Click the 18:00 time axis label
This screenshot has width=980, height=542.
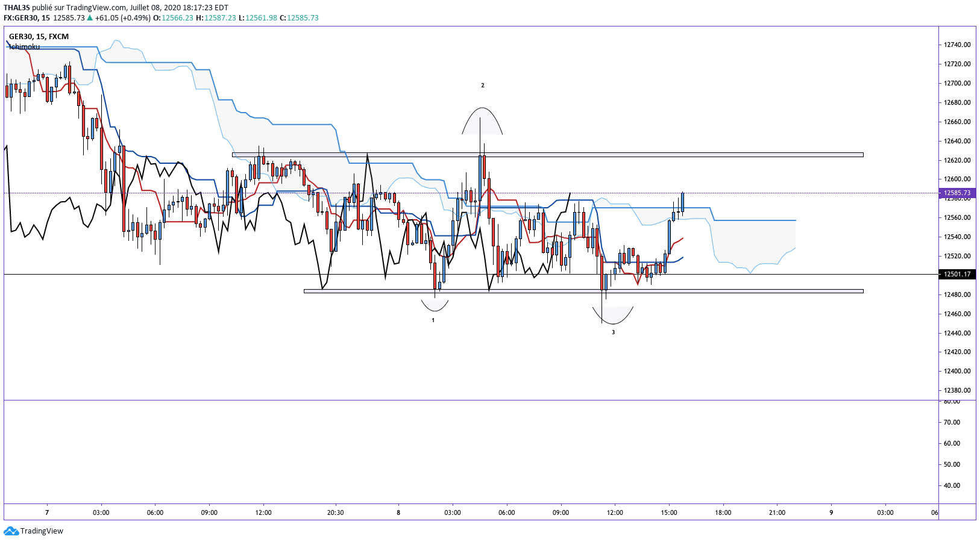pyautogui.click(x=723, y=512)
